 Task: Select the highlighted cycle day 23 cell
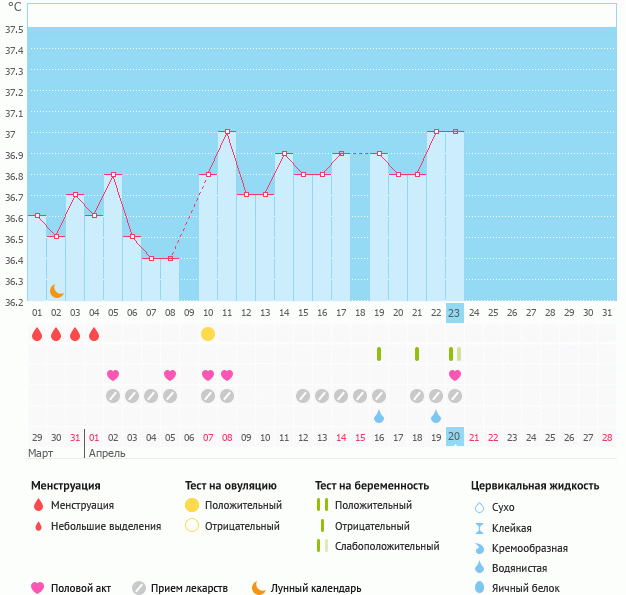[454, 313]
